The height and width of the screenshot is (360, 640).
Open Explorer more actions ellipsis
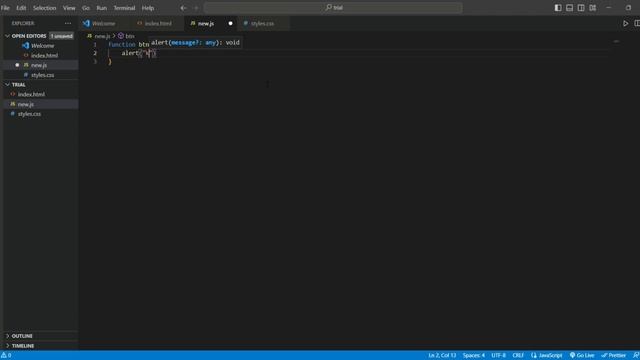point(68,23)
